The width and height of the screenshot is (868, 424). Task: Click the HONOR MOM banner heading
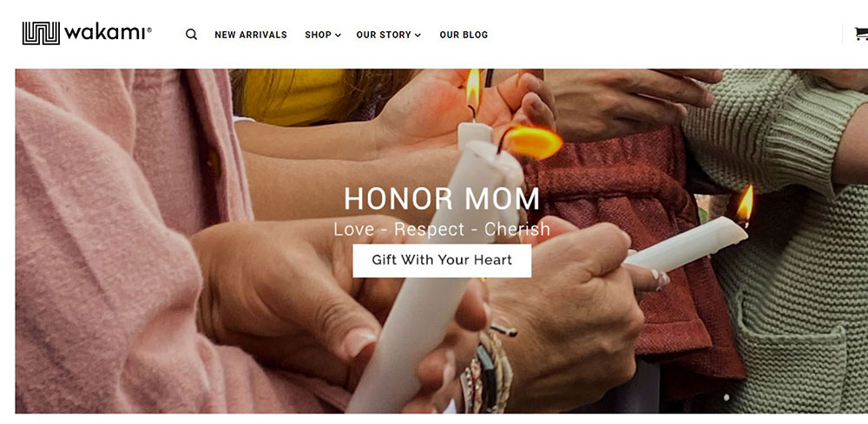coord(442,199)
